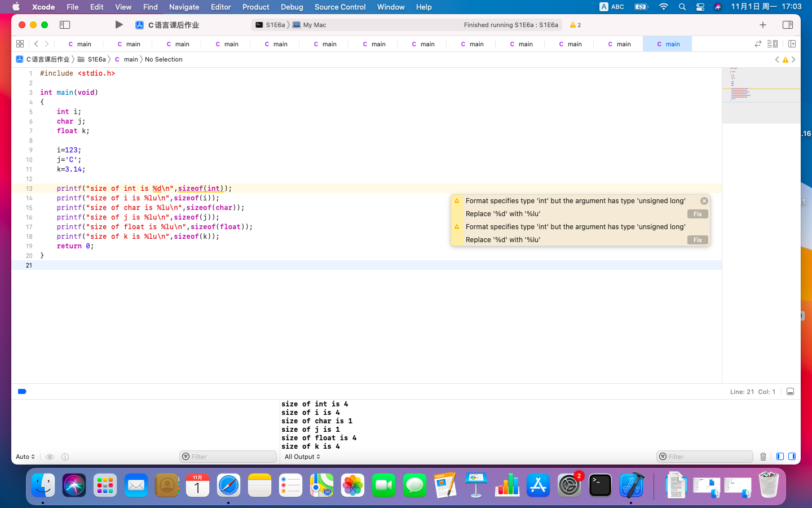Click the warnings count indicator in toolbar
This screenshot has height=508, width=812.
pos(575,25)
